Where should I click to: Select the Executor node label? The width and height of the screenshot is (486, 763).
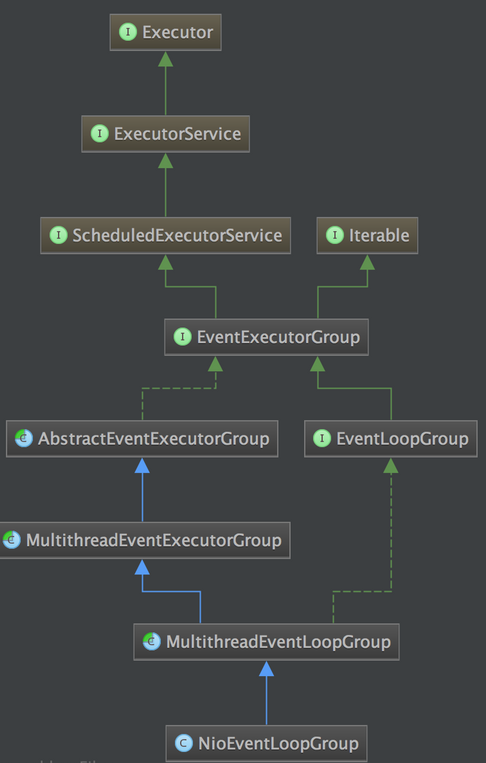pos(178,33)
